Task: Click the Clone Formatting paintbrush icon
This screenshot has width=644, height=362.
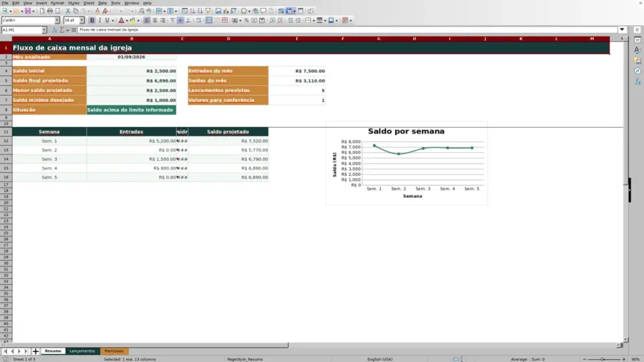Action: click(97, 11)
